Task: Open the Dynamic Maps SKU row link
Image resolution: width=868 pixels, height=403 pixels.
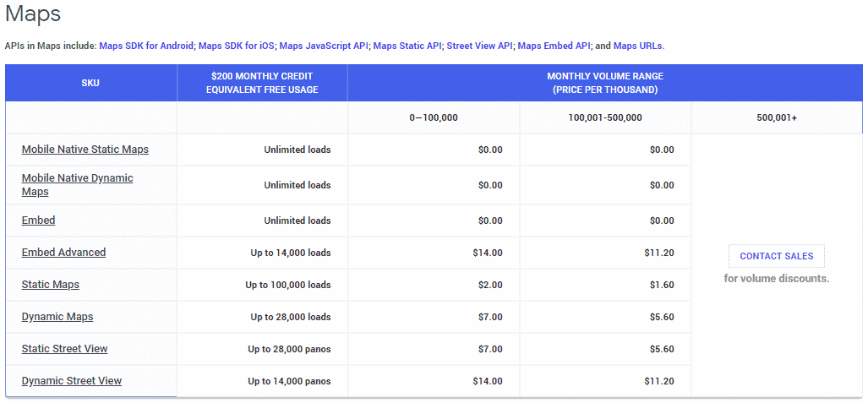Action: pos(57,317)
